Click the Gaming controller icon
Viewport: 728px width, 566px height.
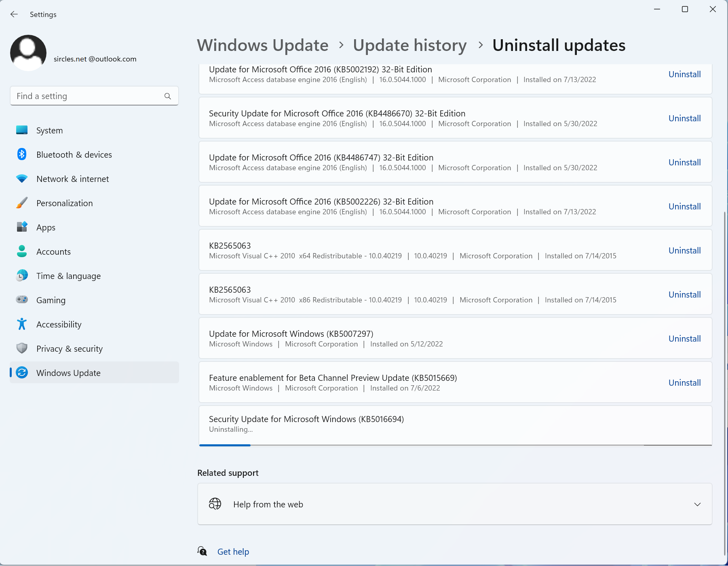point(22,300)
